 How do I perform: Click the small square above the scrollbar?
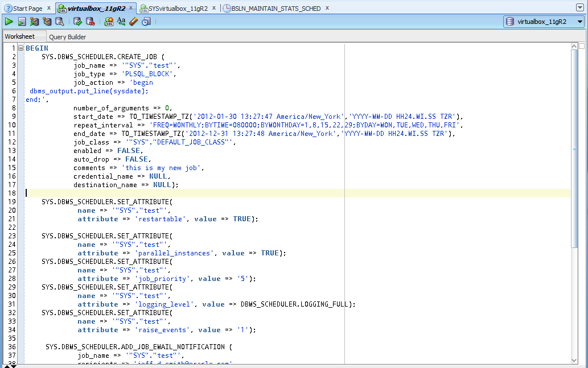pos(582,46)
